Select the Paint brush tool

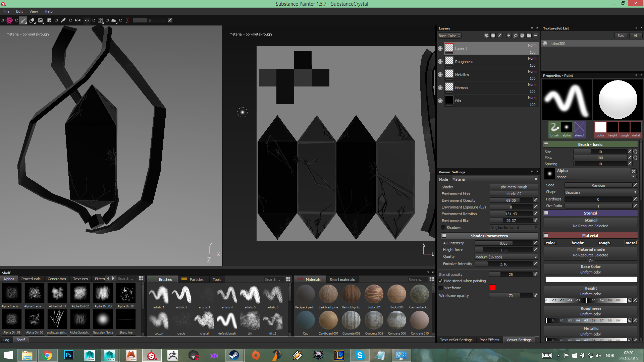23,20
